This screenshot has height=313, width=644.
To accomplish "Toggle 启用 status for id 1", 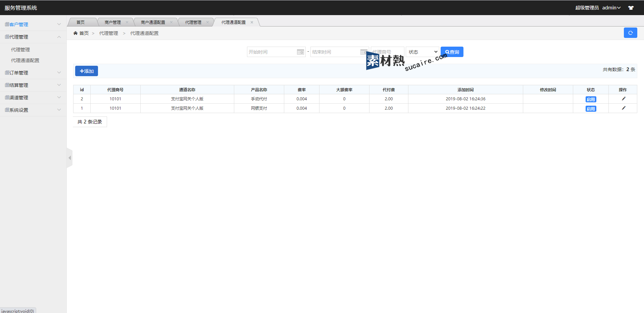I will 591,109.
